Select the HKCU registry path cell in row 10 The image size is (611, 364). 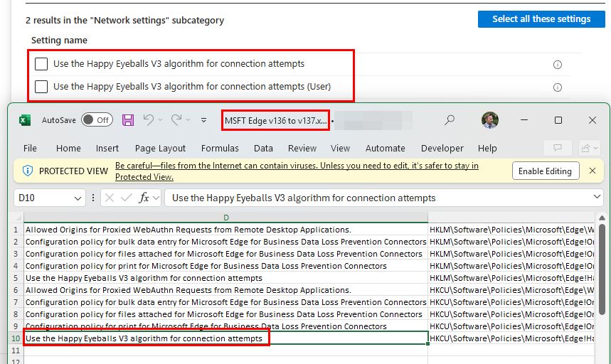[511, 338]
